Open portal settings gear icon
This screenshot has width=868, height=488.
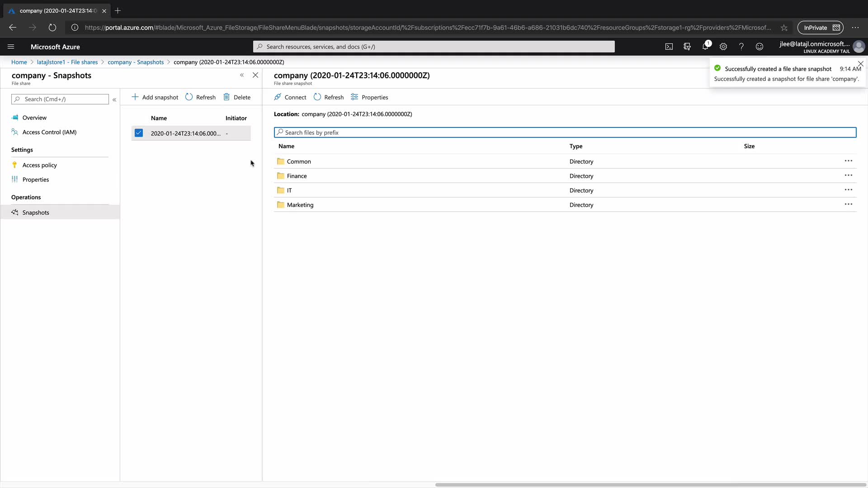(x=723, y=47)
